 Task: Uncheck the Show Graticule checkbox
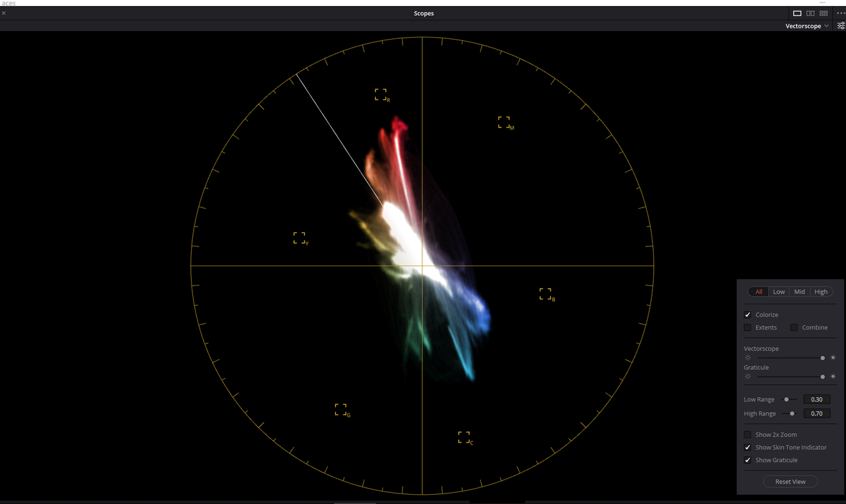(x=748, y=460)
